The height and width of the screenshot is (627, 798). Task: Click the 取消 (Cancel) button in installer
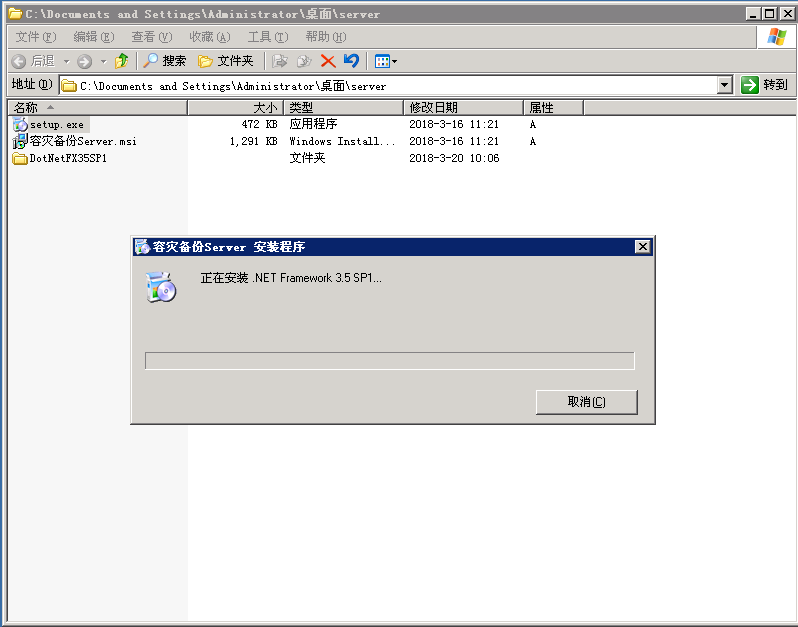(x=586, y=402)
